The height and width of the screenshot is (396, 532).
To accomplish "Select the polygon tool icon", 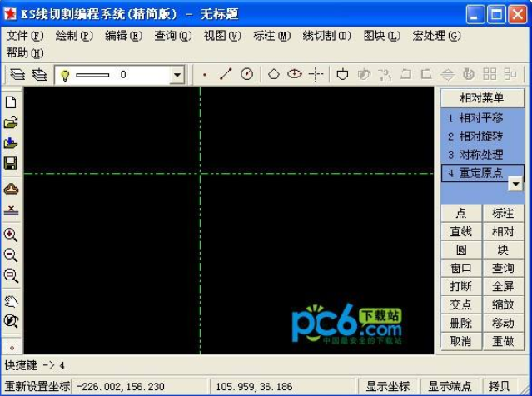I will pyautogui.click(x=274, y=74).
